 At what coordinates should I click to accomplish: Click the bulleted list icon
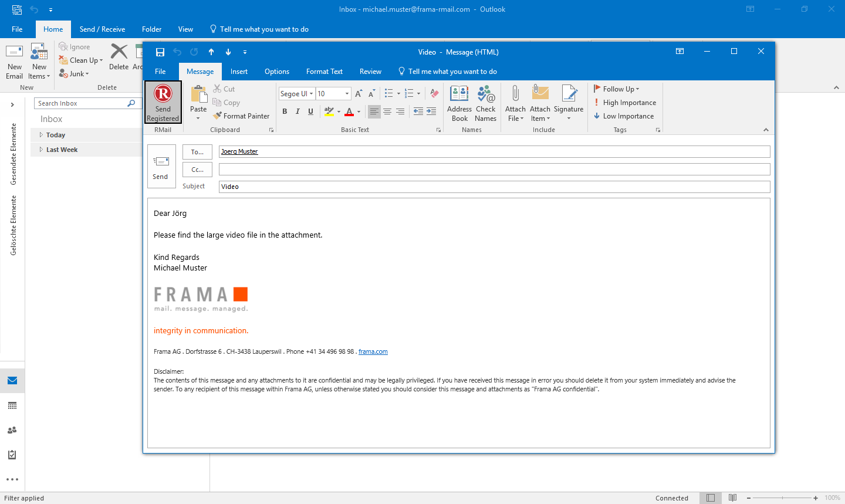tap(388, 93)
